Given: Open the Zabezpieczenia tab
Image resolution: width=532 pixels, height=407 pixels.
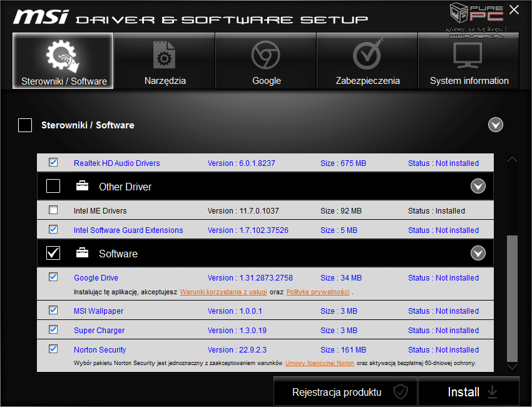Looking at the screenshot, I should pyautogui.click(x=367, y=61).
